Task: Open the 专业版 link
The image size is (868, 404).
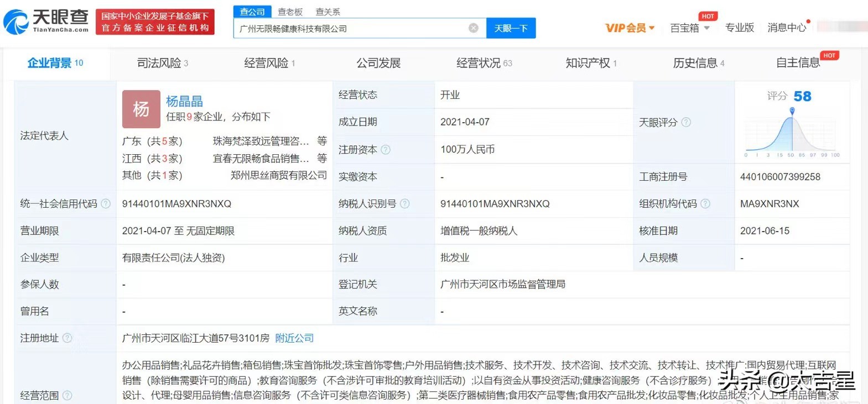Action: (x=740, y=28)
